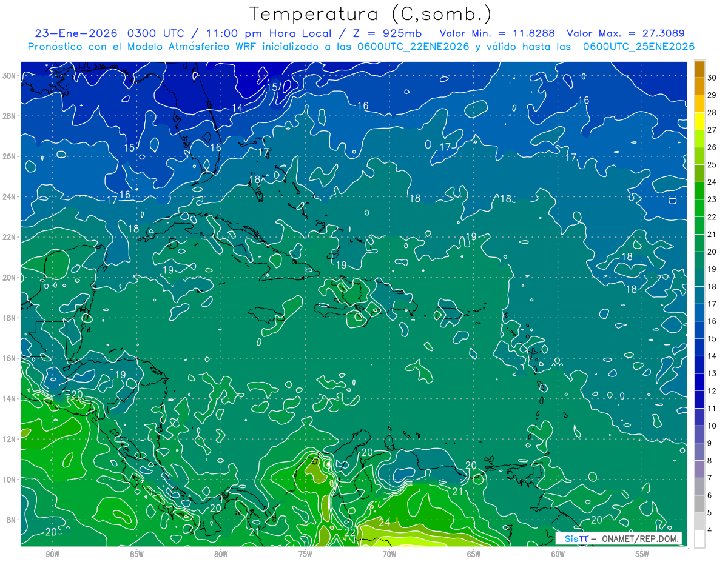Image resolution: width=728 pixels, height=562 pixels.
Task: Click the color legend label '10'
Action: click(712, 426)
